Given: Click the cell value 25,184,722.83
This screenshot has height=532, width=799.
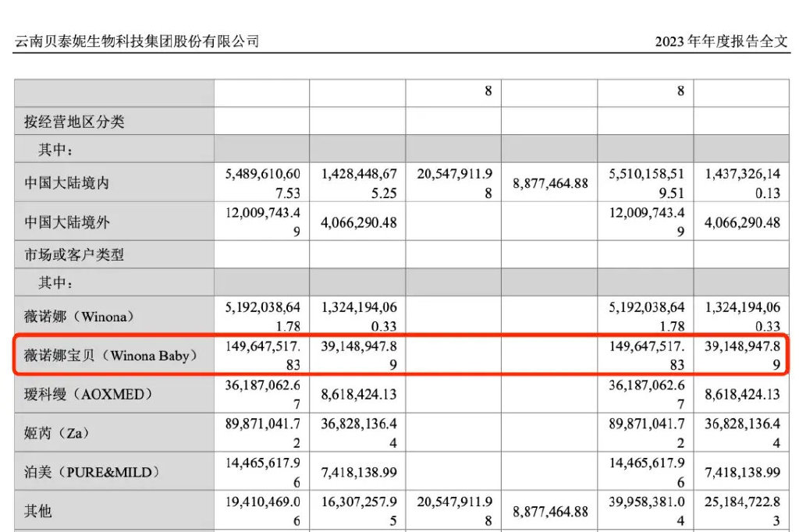Looking at the screenshot, I should (x=743, y=511).
